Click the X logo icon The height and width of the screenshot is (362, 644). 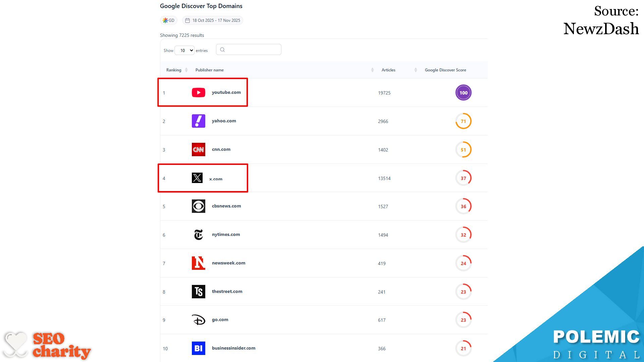tap(197, 178)
